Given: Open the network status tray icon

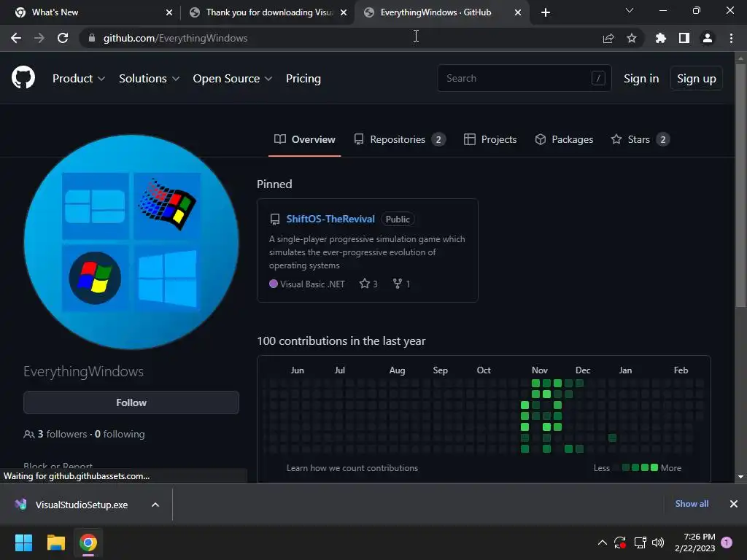Looking at the screenshot, I should 640,542.
